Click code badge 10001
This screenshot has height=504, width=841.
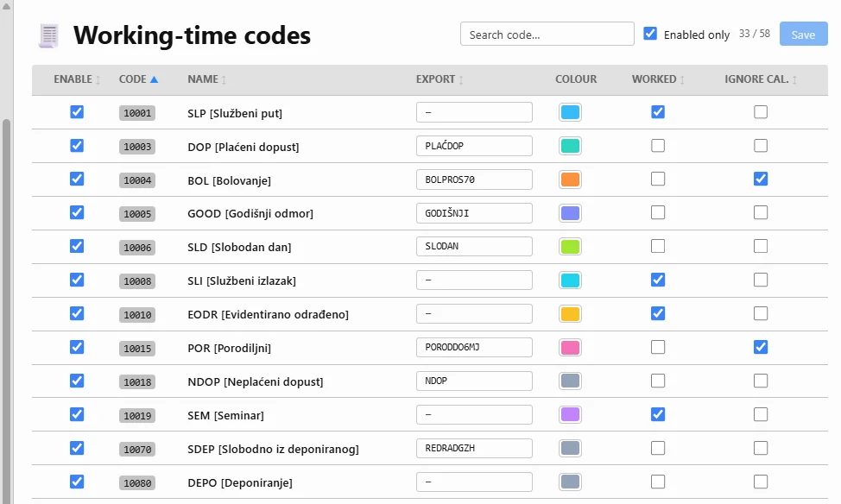tap(137, 113)
